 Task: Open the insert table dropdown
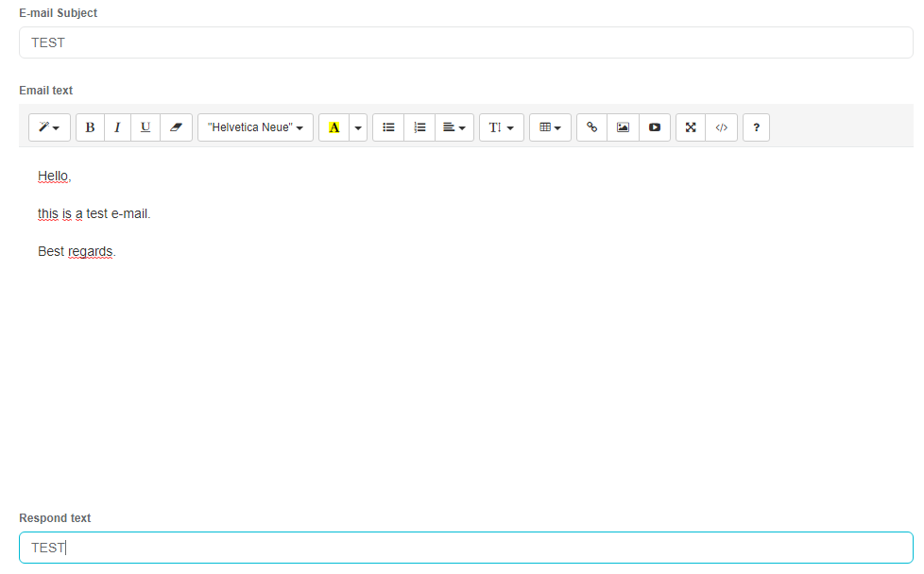click(x=550, y=127)
